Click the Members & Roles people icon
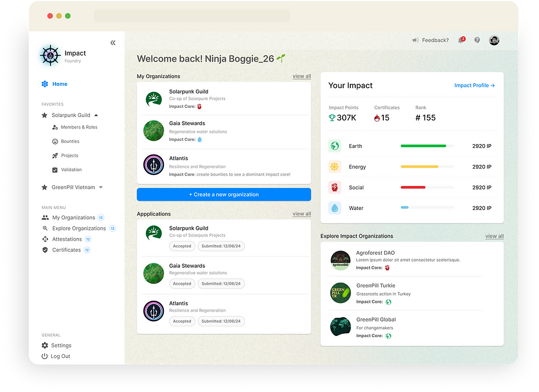Viewport: 539px width, 392px height. pyautogui.click(x=55, y=127)
